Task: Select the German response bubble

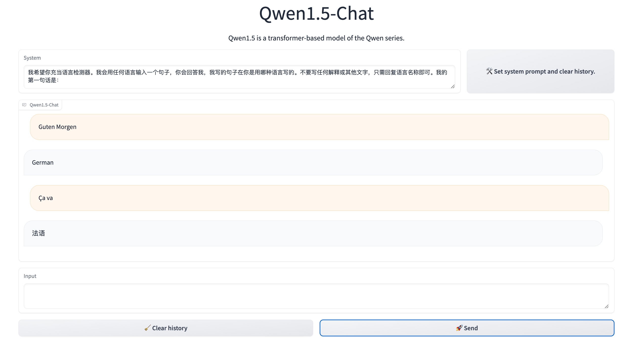Action: point(313,162)
